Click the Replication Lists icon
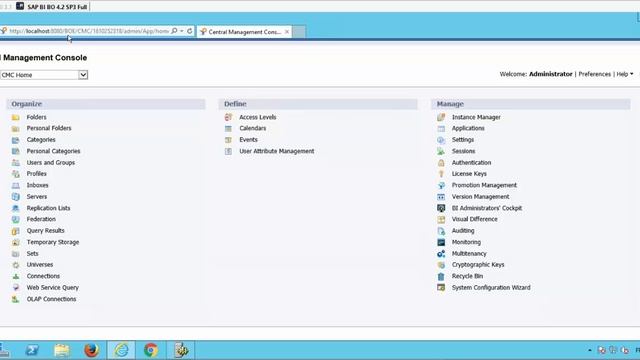Viewport: 640px width, 360px height. pyautogui.click(x=16, y=208)
